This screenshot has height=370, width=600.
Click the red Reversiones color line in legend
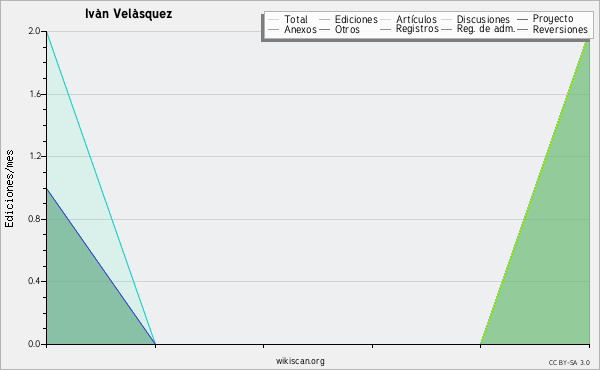tap(522, 30)
